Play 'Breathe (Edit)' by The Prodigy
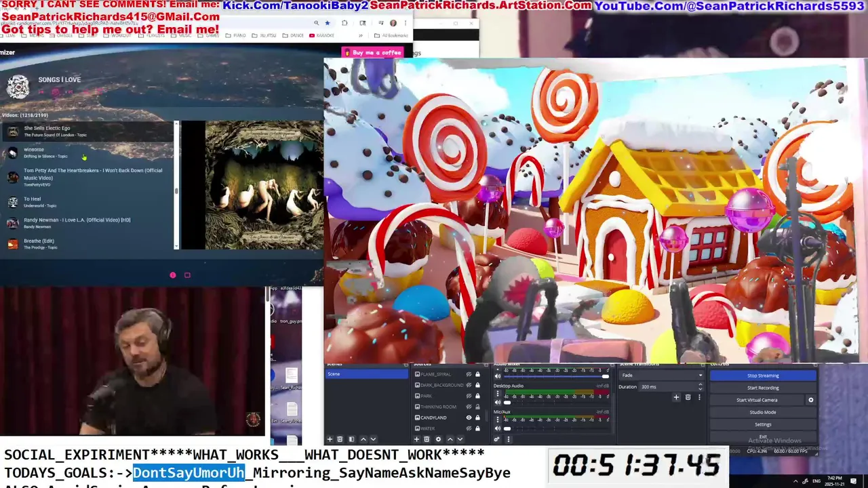Image resolution: width=868 pixels, height=488 pixels. (x=87, y=244)
